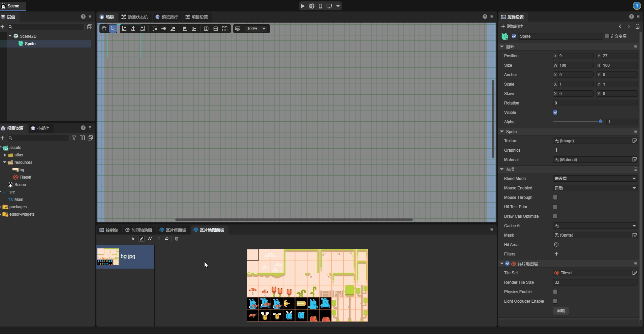Click the Texture picker icon
This screenshot has height=334, width=644.
coord(634,141)
